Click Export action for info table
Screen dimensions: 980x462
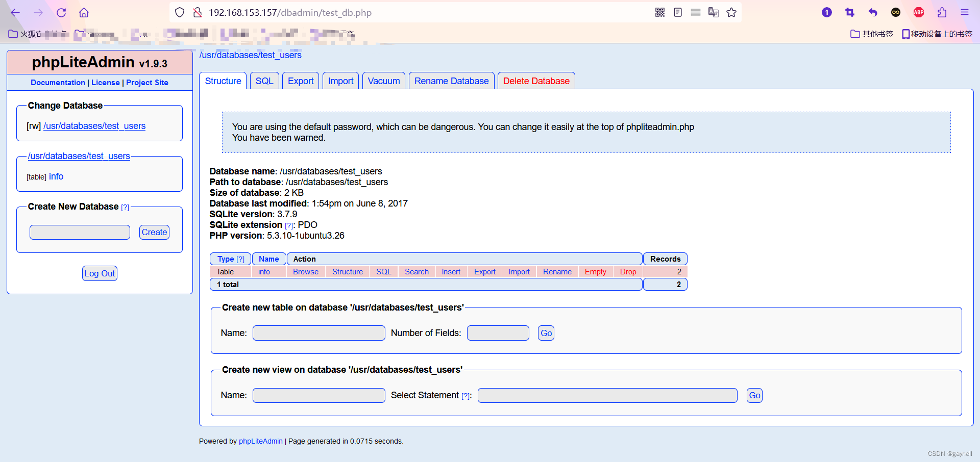pos(485,272)
